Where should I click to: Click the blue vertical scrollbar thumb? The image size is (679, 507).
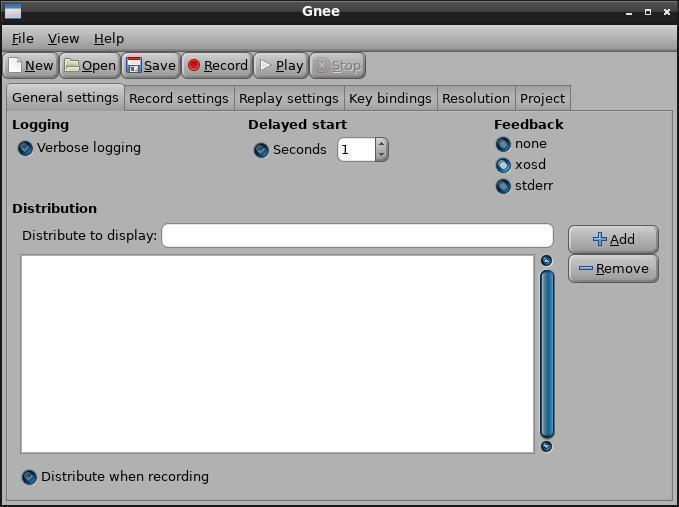pyautogui.click(x=547, y=354)
